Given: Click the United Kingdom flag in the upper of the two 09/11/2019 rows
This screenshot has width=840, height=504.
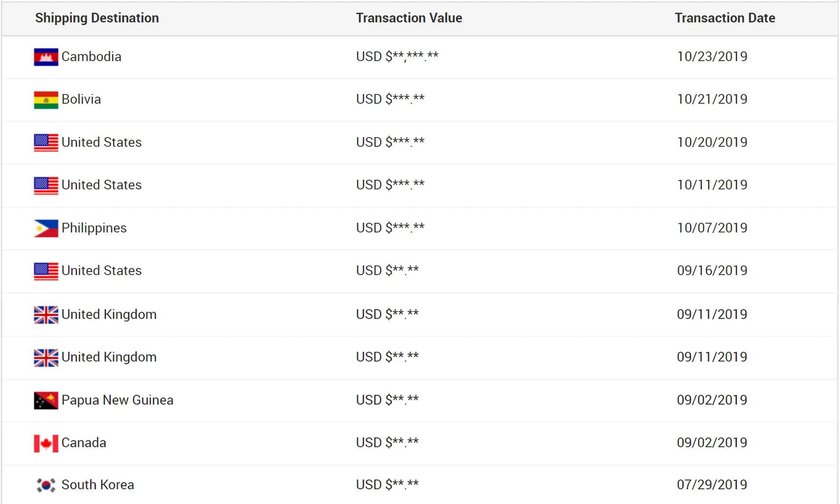Looking at the screenshot, I should [x=46, y=315].
